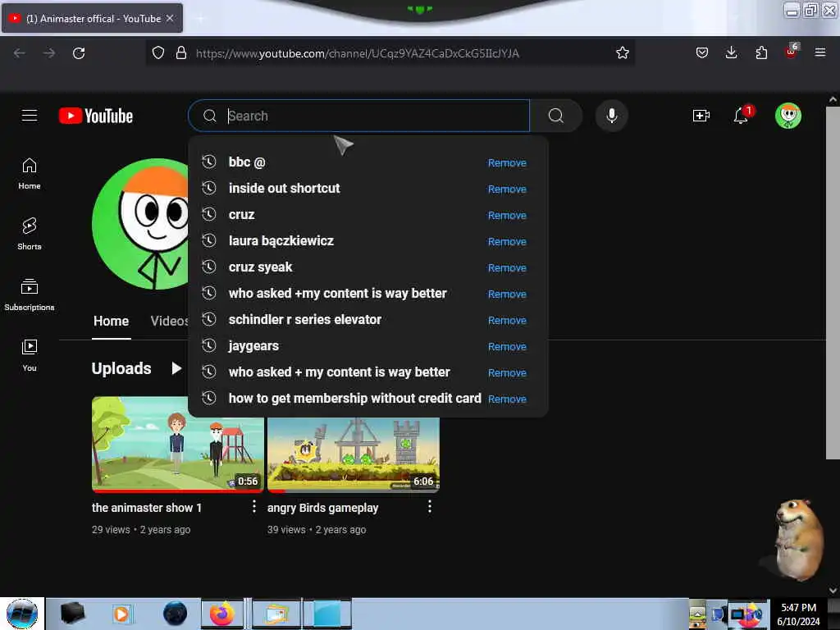840x630 pixels.
Task: Open Firefox downloads panel
Action: coord(731,52)
